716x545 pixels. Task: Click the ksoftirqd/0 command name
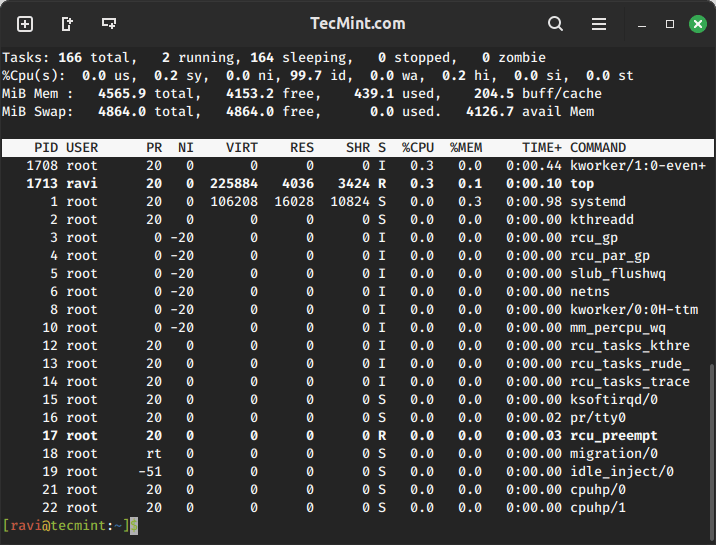pos(614,400)
